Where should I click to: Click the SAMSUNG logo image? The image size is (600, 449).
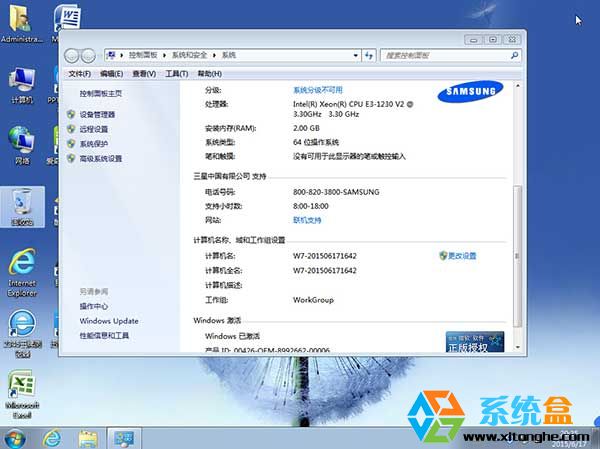pos(470,91)
